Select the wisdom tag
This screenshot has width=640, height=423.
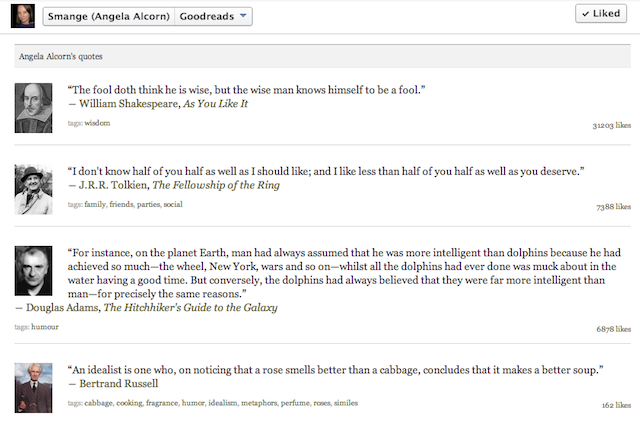pyautogui.click(x=97, y=123)
